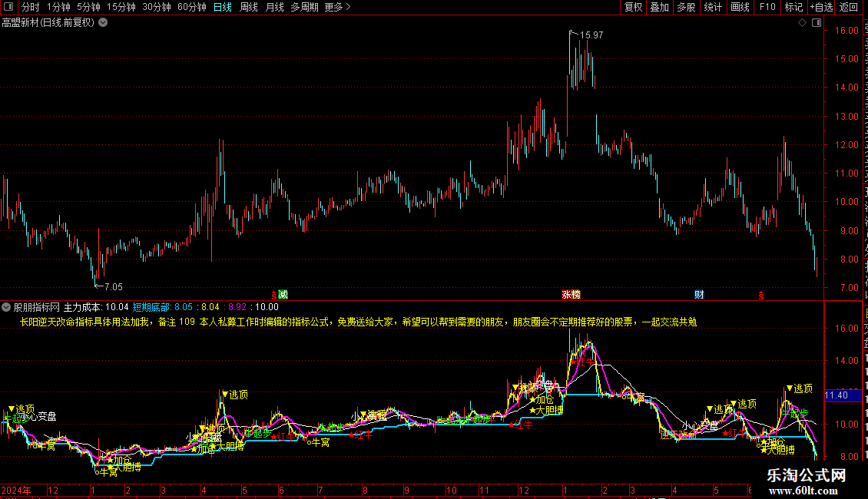Image resolution: width=868 pixels, height=499 pixels.
Task: Click the diamond marker icon above the chart
Action: (802, 23)
